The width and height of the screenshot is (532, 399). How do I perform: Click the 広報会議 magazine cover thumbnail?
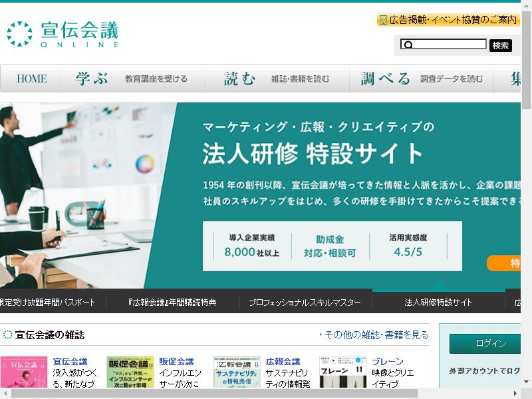point(237,372)
